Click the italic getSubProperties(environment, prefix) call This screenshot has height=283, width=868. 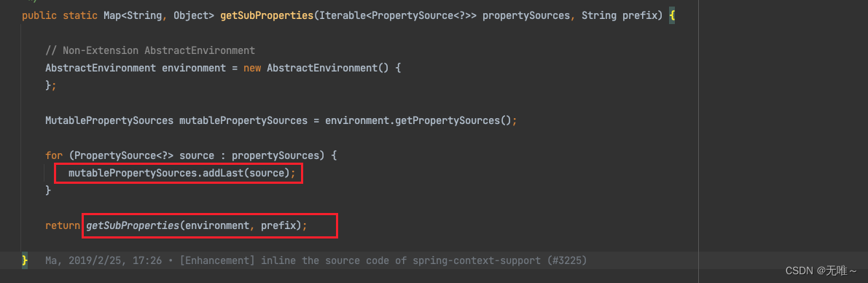pos(193,226)
